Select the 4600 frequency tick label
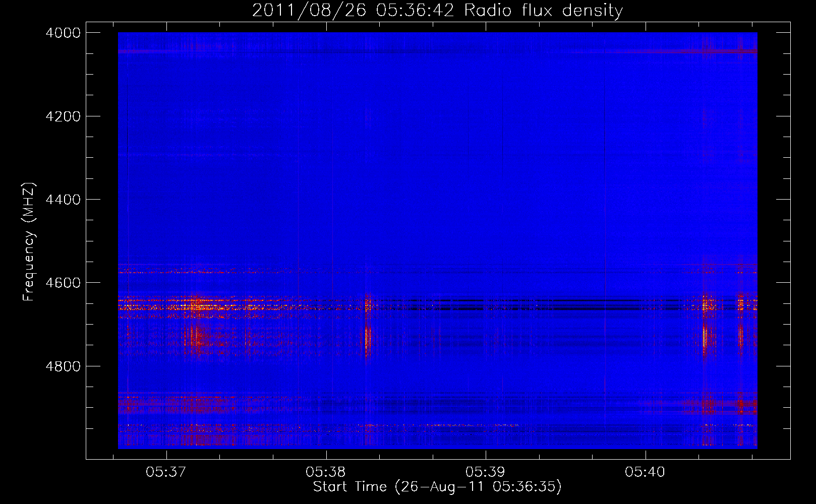The height and width of the screenshot is (504, 816). (x=63, y=283)
